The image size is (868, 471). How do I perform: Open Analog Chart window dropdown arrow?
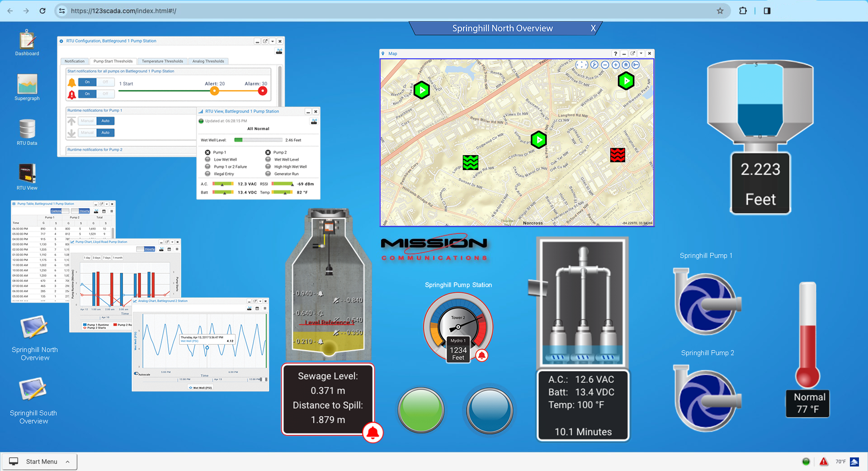260,301
